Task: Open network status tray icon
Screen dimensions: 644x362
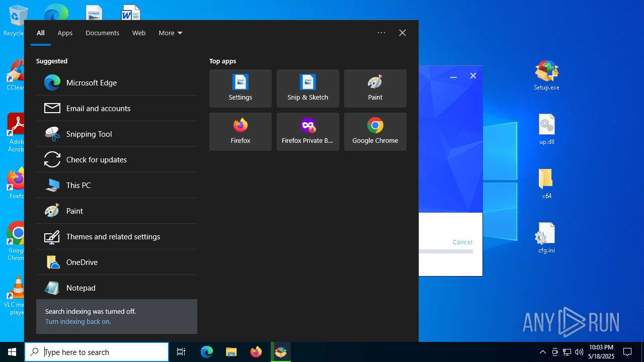Action: (x=567, y=352)
